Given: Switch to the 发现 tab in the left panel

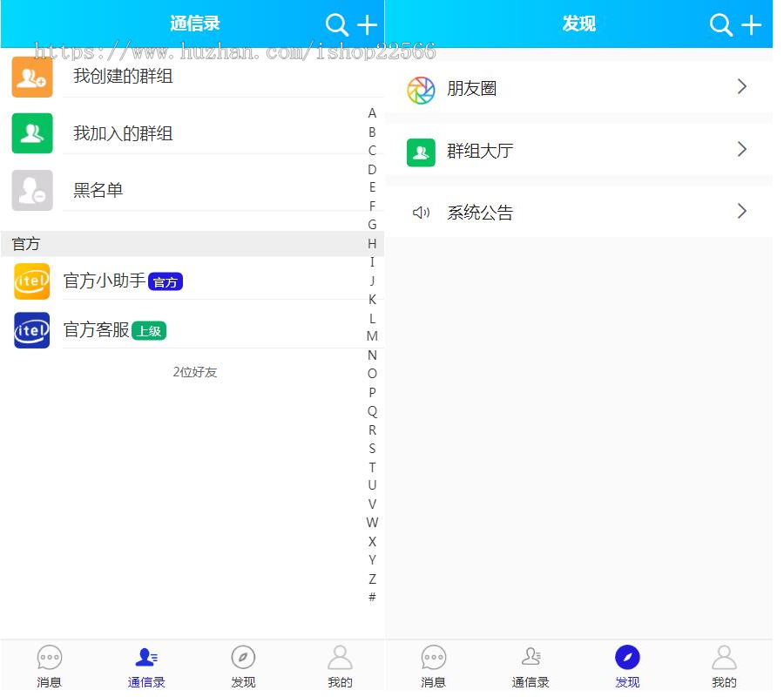Looking at the screenshot, I should coord(243,664).
